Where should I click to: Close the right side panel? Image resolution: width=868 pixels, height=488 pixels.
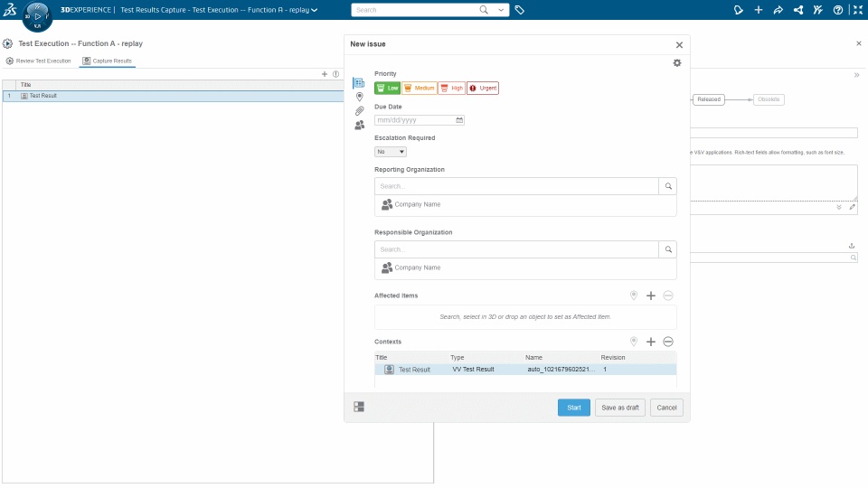point(859,43)
